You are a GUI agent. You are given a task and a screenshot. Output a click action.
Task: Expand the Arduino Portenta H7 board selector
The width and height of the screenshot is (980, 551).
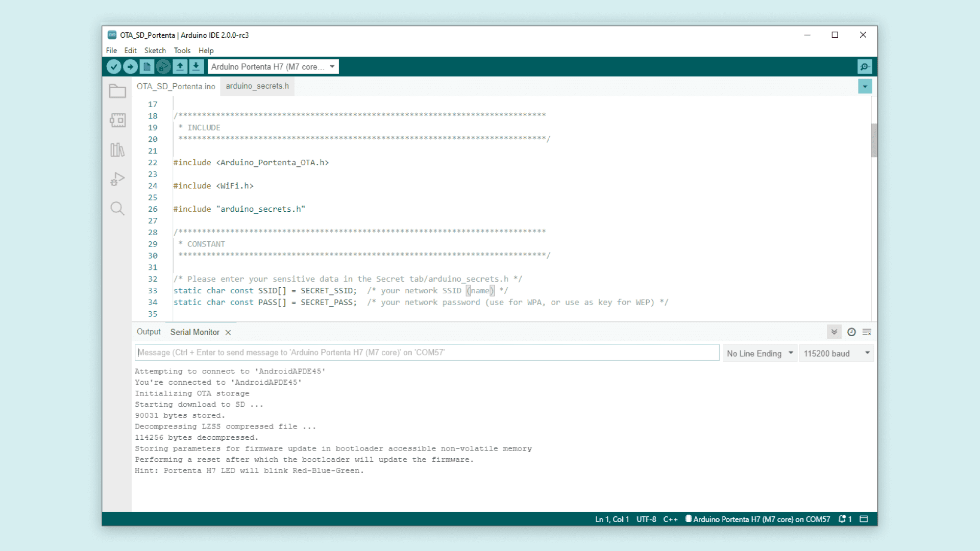[273, 67]
